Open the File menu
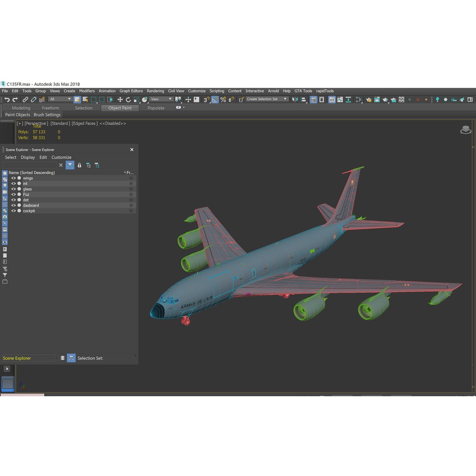 click(x=5, y=91)
